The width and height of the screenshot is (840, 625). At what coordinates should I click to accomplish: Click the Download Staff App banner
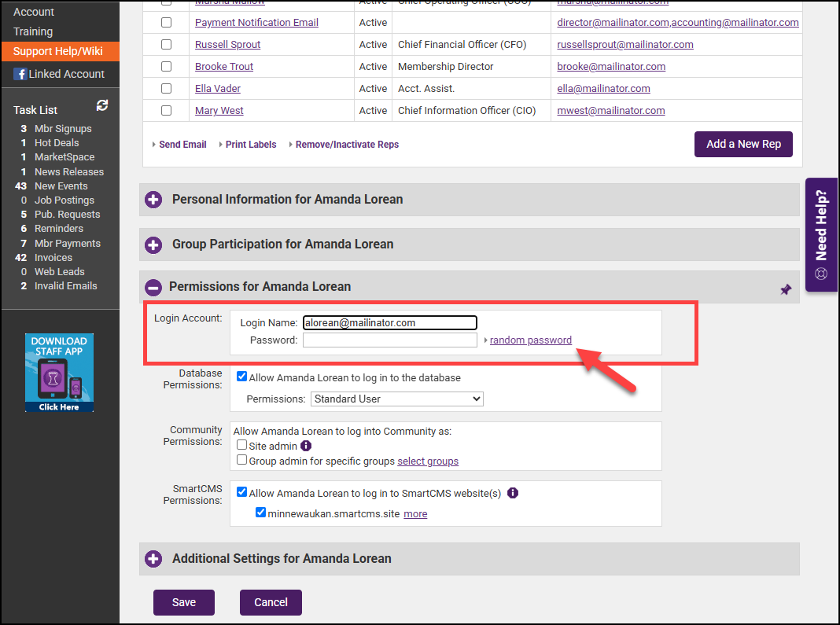point(59,373)
